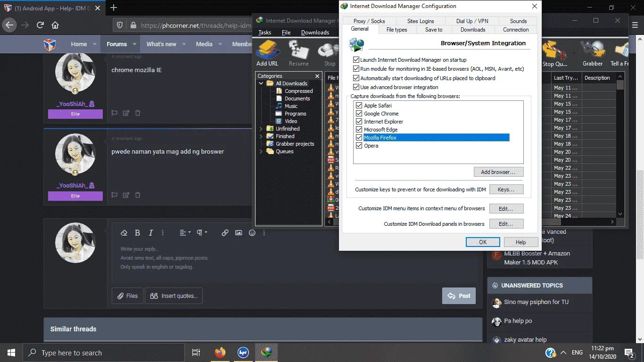The height and width of the screenshot is (362, 644).
Task: Click OK in IDM Configuration
Action: coord(483,242)
